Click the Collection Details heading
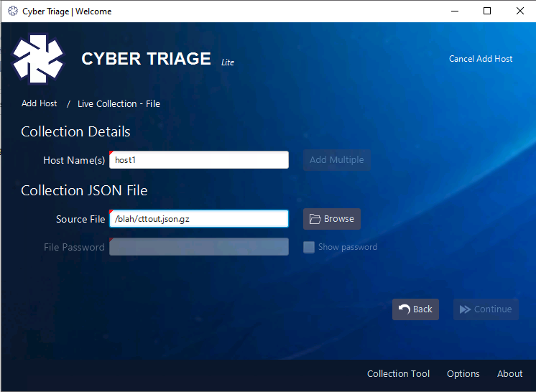Screen dimensions: 536x392 point(75,132)
